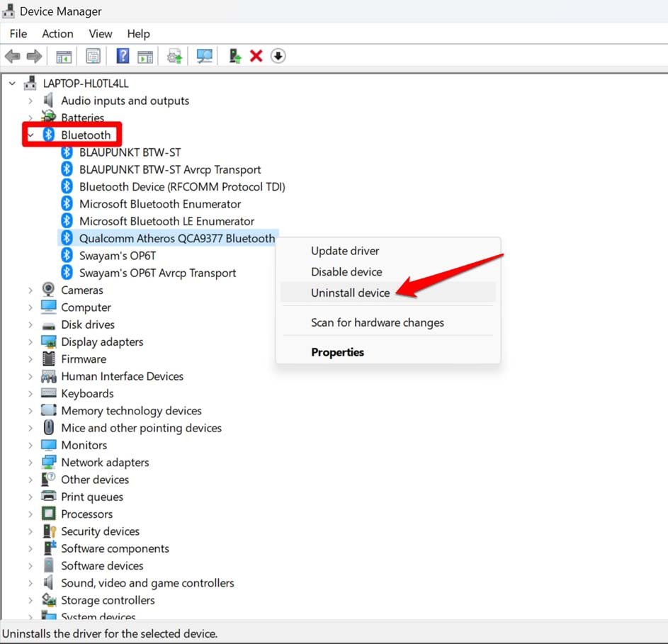668x644 pixels.
Task: Select Swayam's OP6T Avrcp Transport
Action: point(158,273)
